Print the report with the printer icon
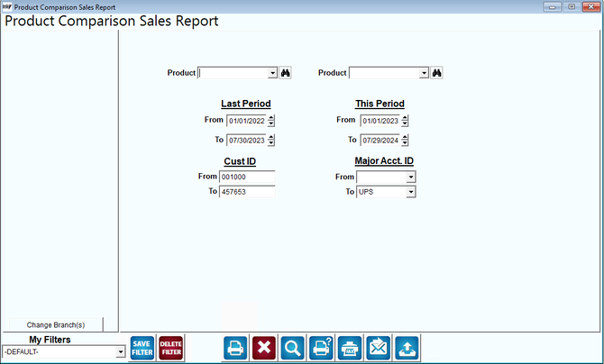Screen dimensions: 604x364 [235, 348]
